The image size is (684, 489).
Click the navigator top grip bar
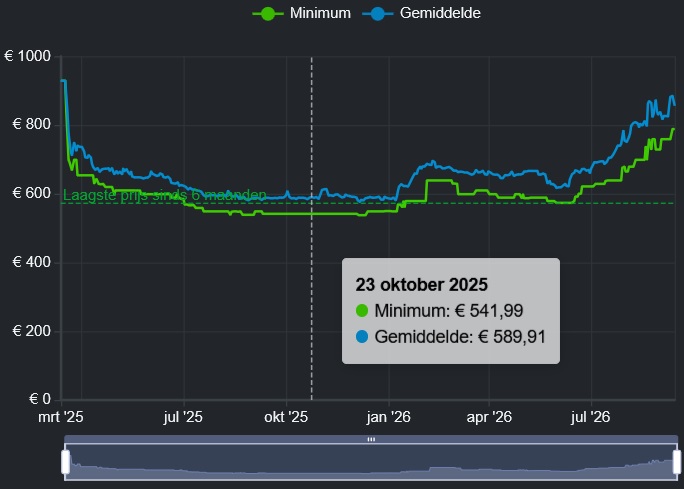[371, 439]
